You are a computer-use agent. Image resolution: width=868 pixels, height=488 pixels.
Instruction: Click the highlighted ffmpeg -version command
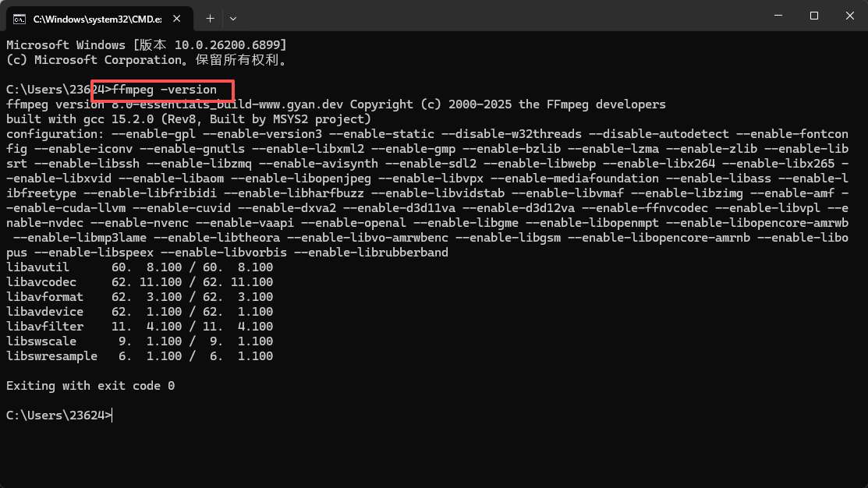click(161, 90)
